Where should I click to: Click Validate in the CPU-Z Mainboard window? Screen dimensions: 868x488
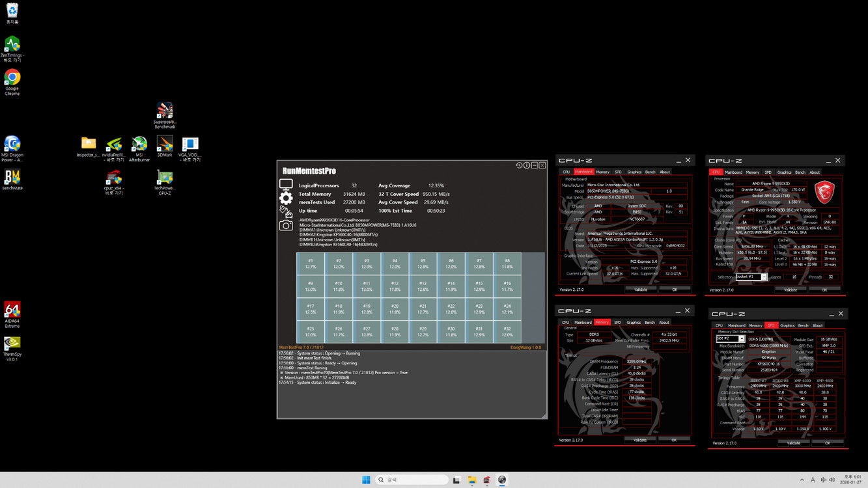point(641,290)
